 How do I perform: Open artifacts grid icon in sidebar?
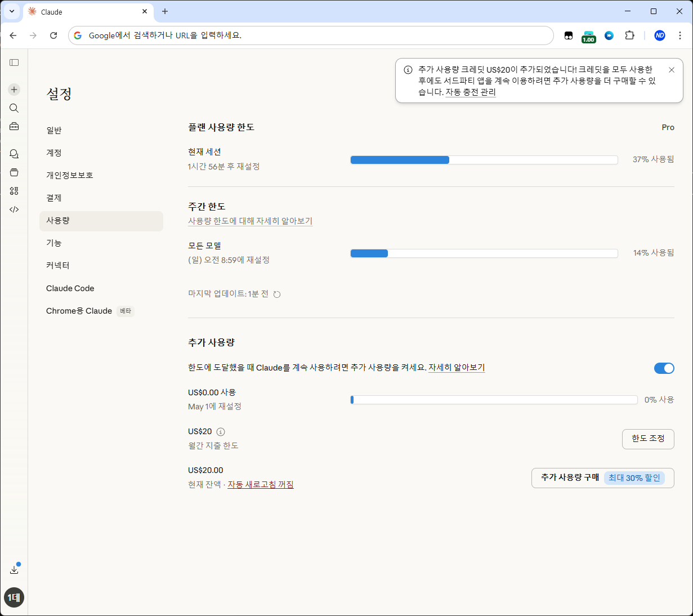[x=14, y=191]
